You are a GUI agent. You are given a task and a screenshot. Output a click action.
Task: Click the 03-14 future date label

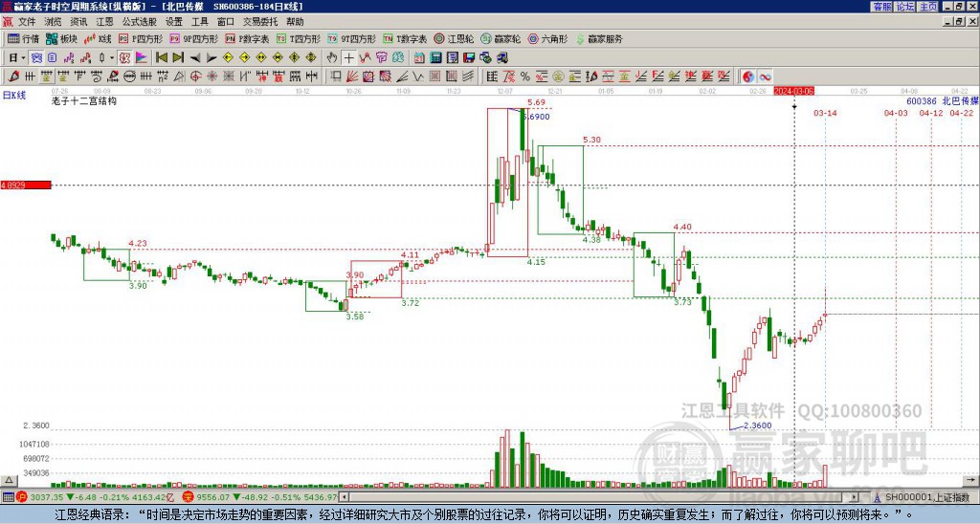(825, 113)
